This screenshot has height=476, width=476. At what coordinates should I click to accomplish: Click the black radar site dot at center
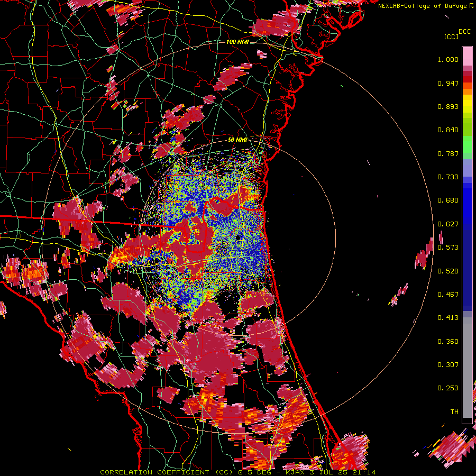pos(238,237)
